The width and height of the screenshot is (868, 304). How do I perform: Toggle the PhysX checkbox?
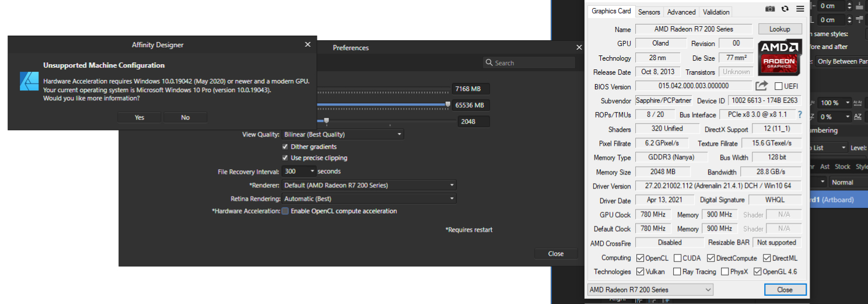[x=724, y=271]
